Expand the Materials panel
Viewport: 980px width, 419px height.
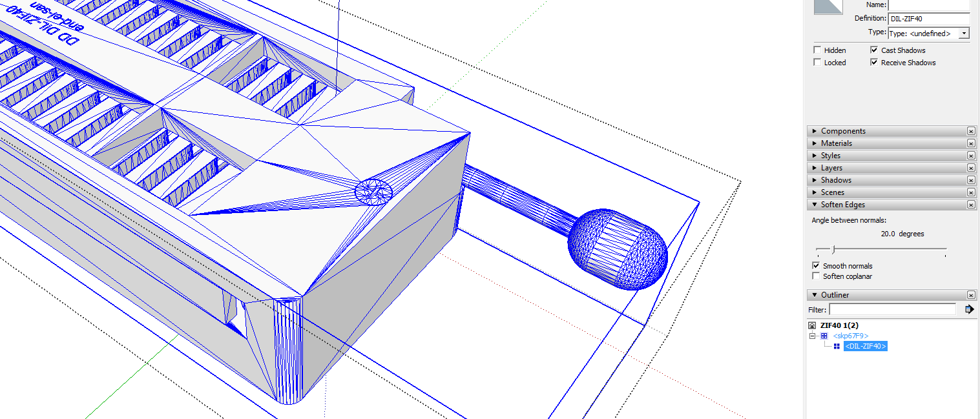coord(837,143)
